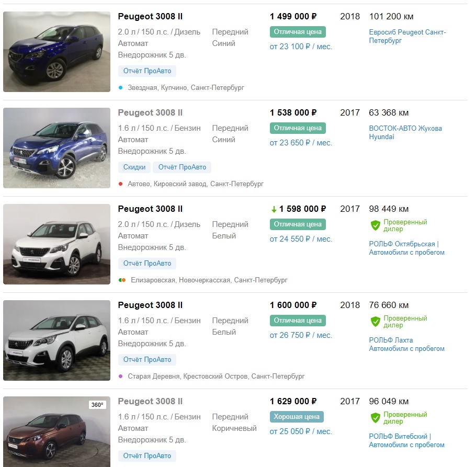Open the от 26 750 ₽ / мес. credit link
The height and width of the screenshot is (467, 476).
click(301, 335)
